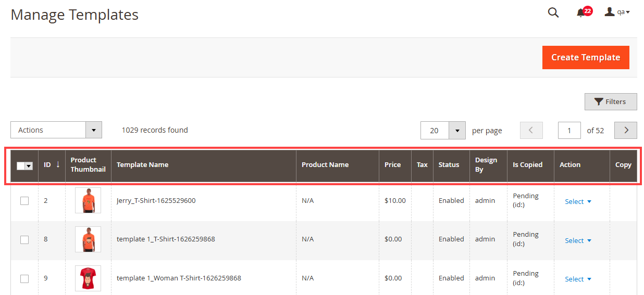644x295 pixels.
Task: Toggle the select-all header checkbox
Action: [x=21, y=165]
